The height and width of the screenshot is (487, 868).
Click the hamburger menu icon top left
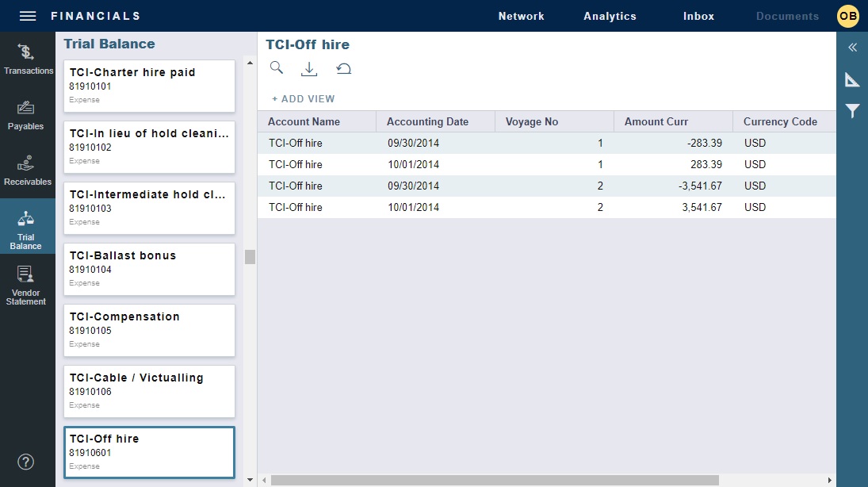(x=26, y=14)
